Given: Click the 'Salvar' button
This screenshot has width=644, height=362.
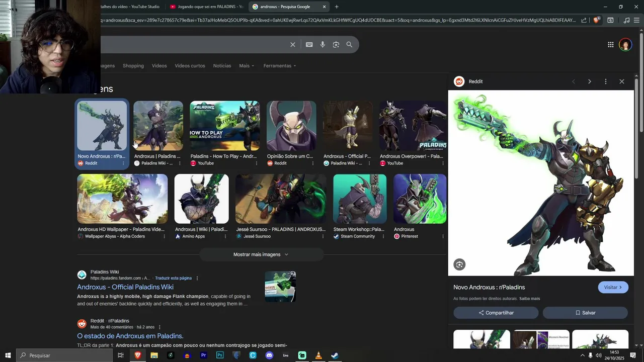Looking at the screenshot, I should tap(585, 313).
